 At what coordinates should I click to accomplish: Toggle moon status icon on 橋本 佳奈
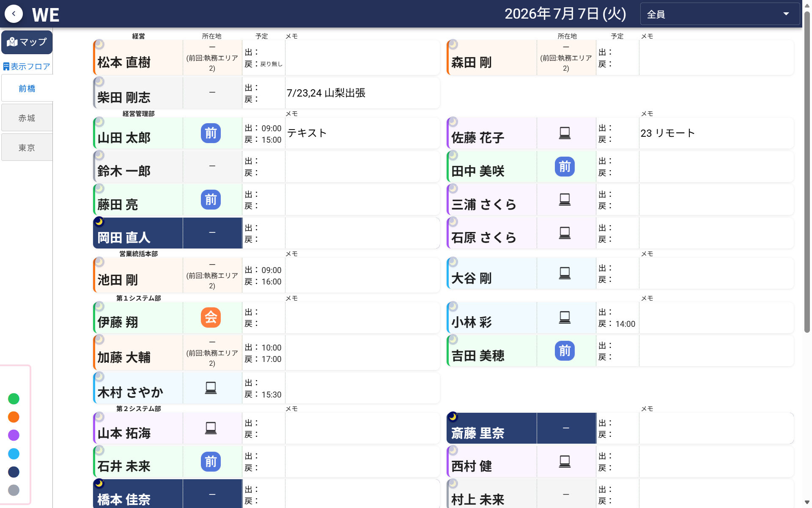point(99,483)
